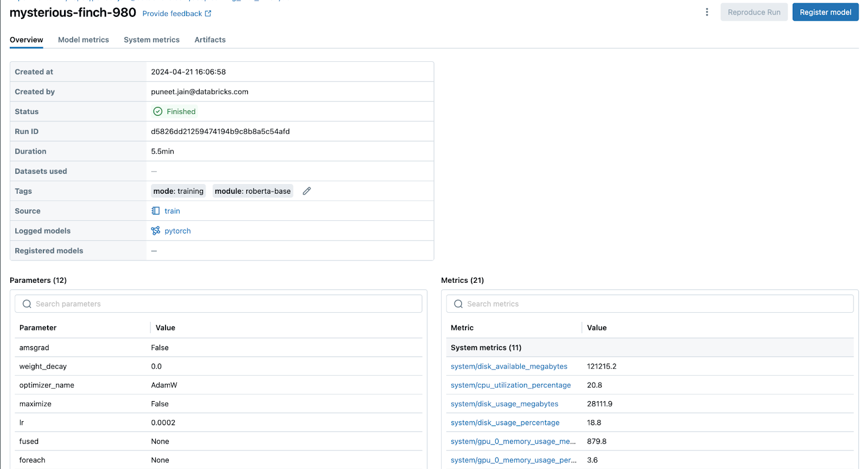Open the System metrics tab

point(151,40)
